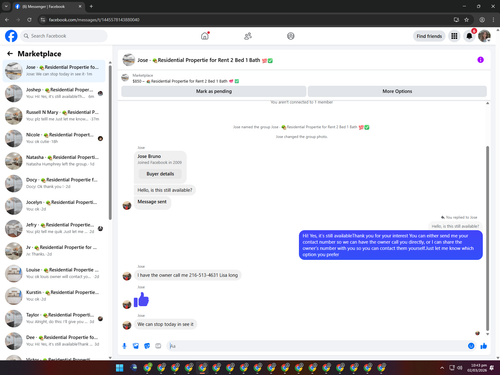Click Buyer details button
The width and height of the screenshot is (500, 375).
tap(160, 174)
